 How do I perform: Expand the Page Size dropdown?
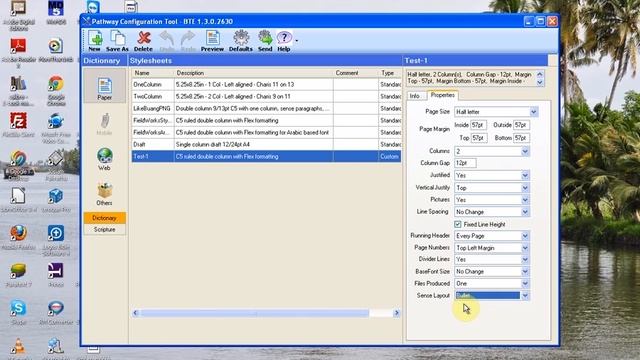[x=533, y=112]
